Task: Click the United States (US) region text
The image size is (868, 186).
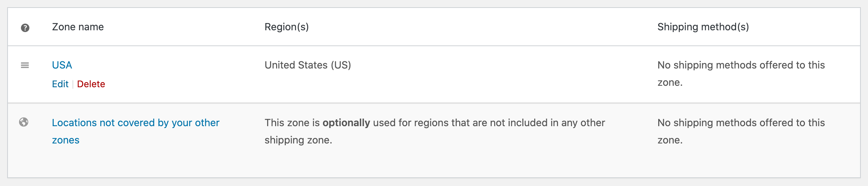Action: click(307, 65)
